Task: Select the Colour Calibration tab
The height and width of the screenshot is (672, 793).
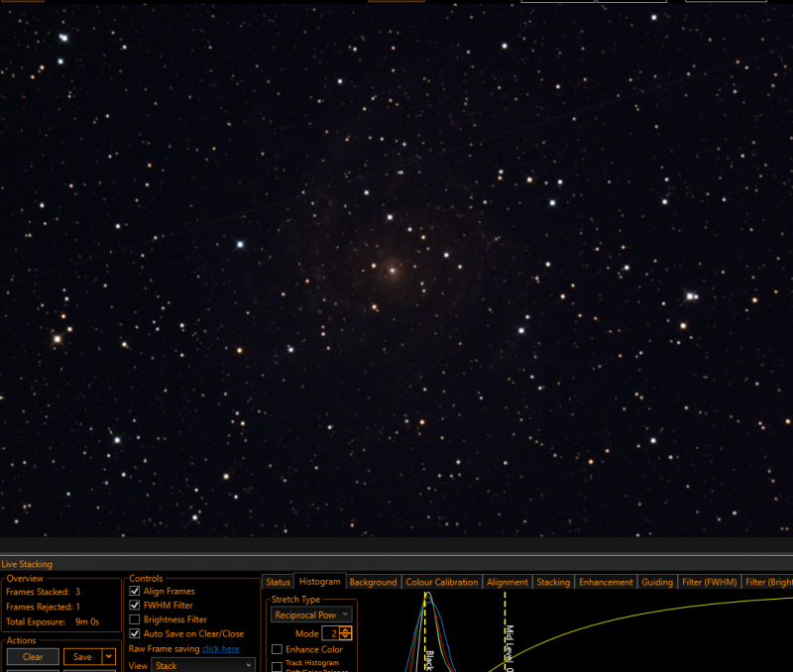Action: [x=441, y=582]
